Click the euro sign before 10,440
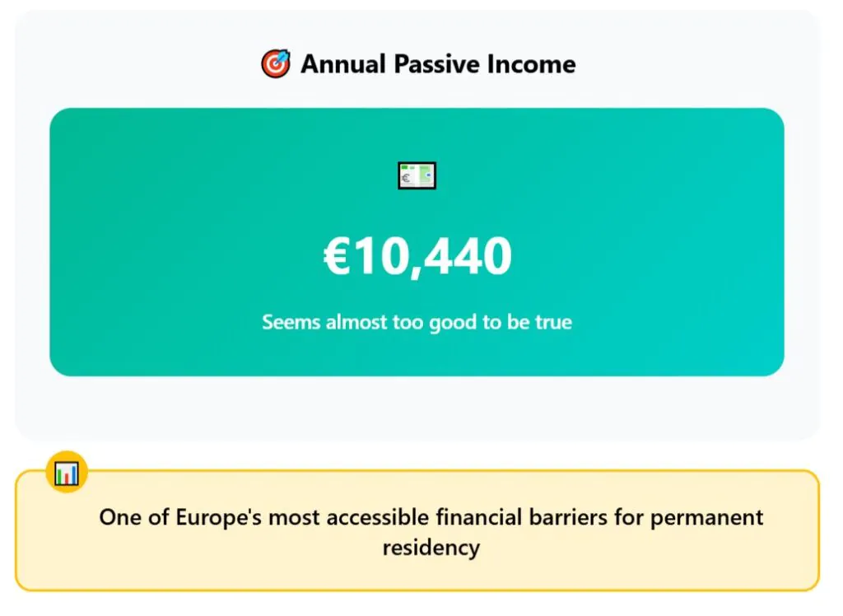Viewport: 843px width, 616px height. [x=338, y=257]
